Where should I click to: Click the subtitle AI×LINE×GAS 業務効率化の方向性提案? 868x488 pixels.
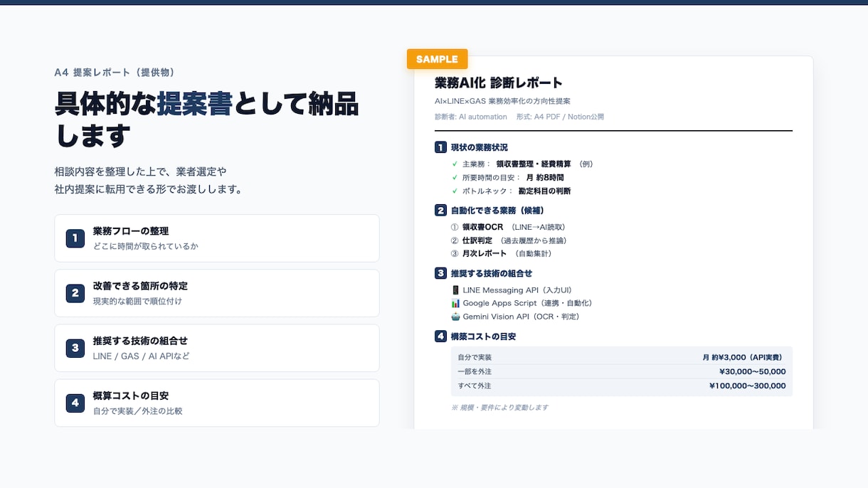click(502, 101)
